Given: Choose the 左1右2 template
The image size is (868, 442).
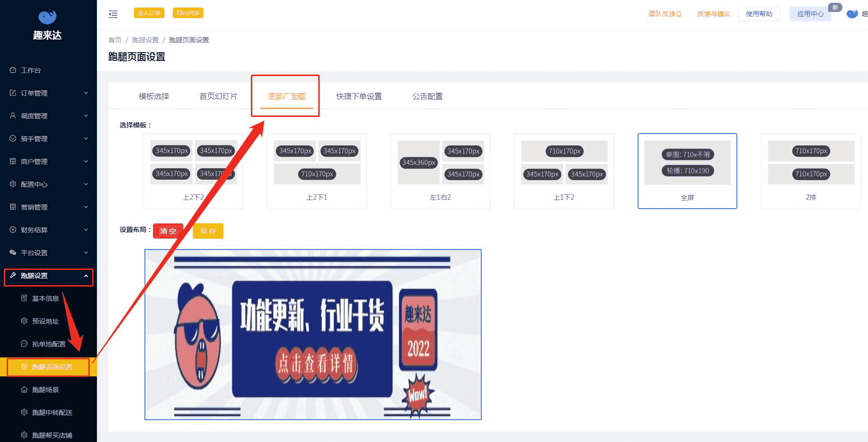Looking at the screenshot, I should point(440,171).
